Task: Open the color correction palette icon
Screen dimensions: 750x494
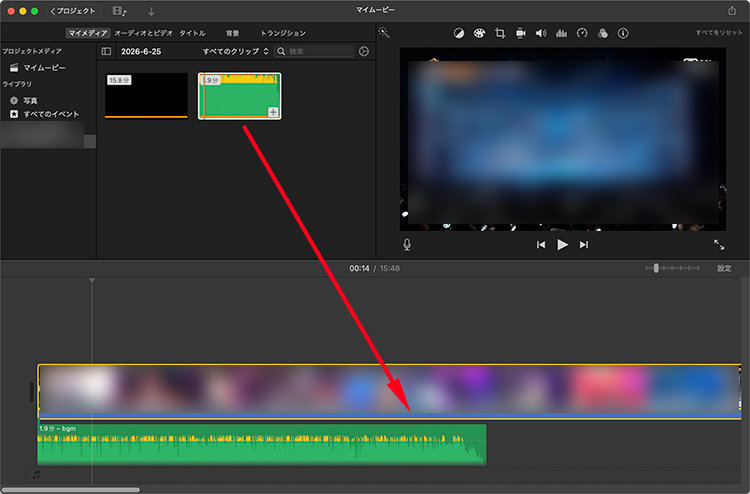Action: click(x=479, y=33)
